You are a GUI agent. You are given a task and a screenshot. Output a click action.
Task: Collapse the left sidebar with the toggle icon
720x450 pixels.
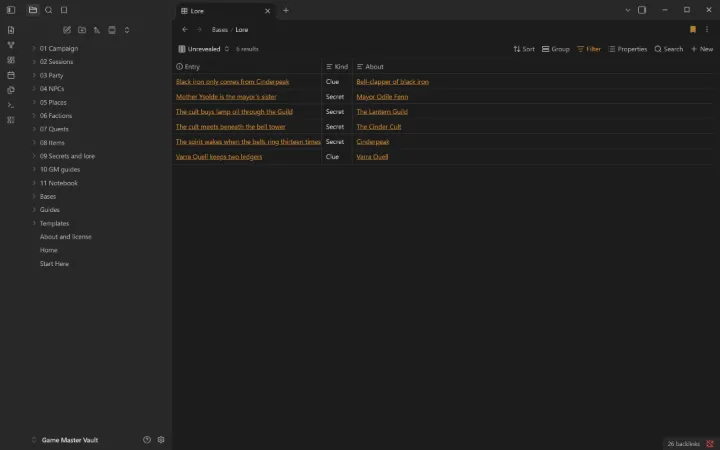pyautogui.click(x=11, y=10)
